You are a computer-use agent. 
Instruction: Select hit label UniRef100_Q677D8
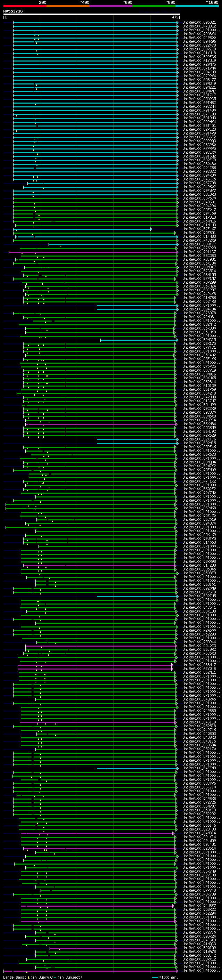click(199, 183)
